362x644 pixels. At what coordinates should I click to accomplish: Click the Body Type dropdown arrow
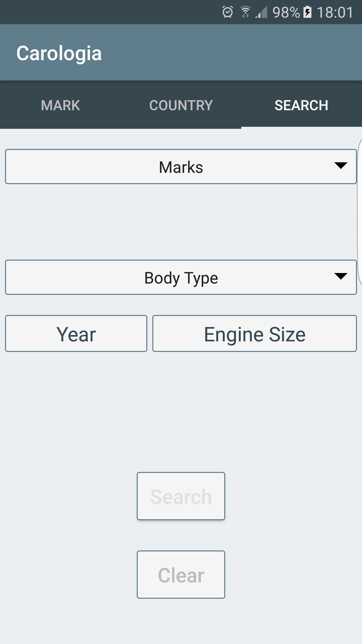click(x=341, y=276)
